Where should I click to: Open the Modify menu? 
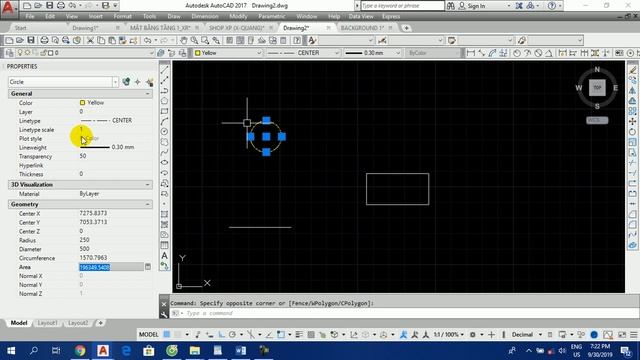238,16
